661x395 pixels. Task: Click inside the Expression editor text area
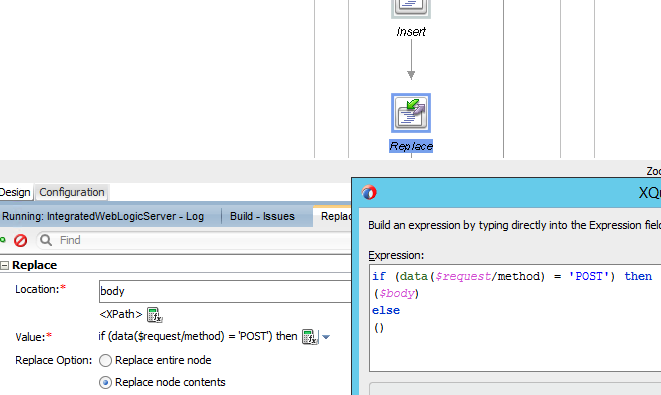(515, 318)
